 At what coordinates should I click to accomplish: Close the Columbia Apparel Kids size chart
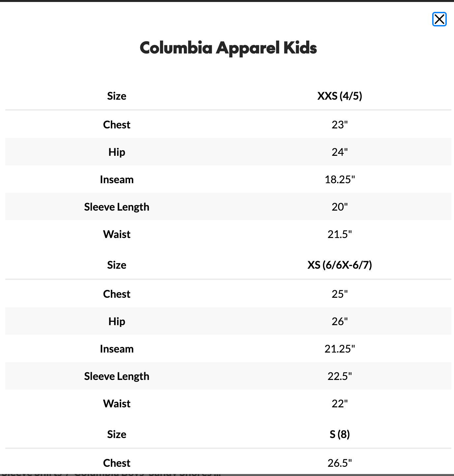click(439, 19)
